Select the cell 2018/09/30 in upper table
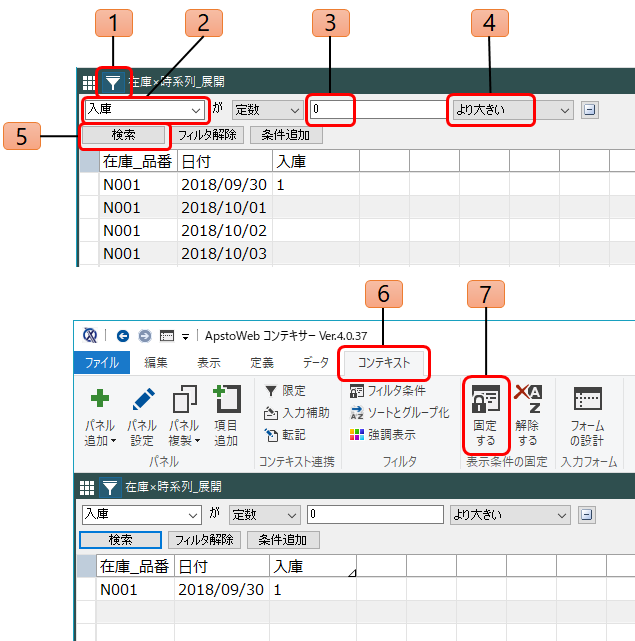Viewport: 635px width, 641px height. [225, 185]
